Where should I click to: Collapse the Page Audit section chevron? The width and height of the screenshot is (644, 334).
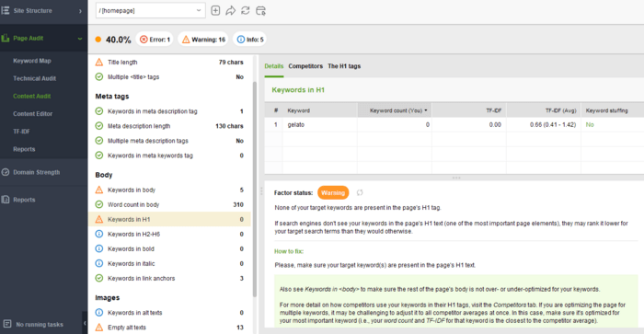coord(80,39)
